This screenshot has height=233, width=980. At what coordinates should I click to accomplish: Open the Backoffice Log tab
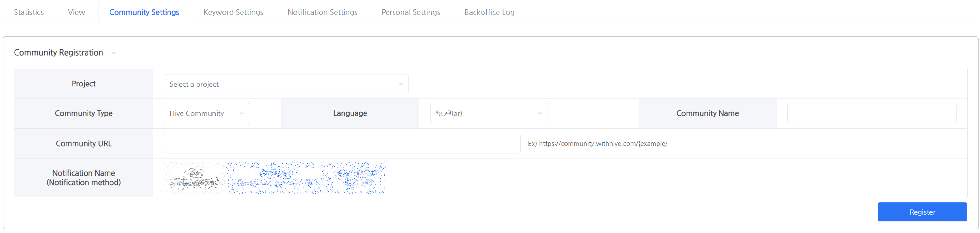click(x=489, y=12)
